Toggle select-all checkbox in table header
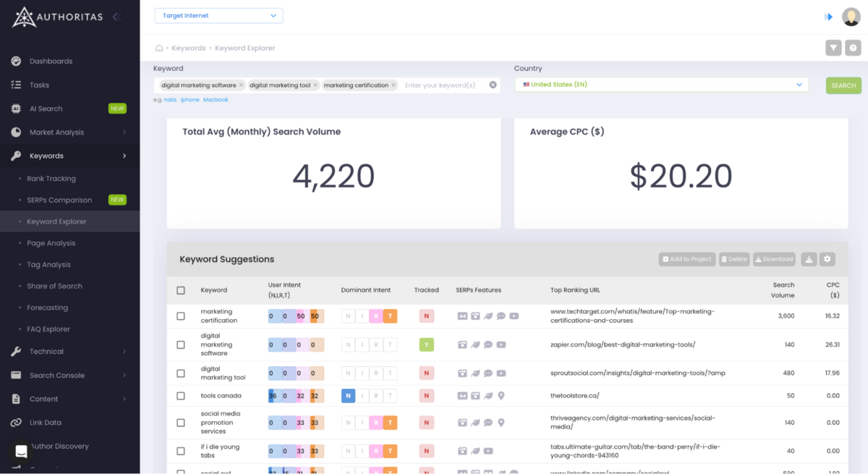This screenshot has height=474, width=868. (x=181, y=290)
